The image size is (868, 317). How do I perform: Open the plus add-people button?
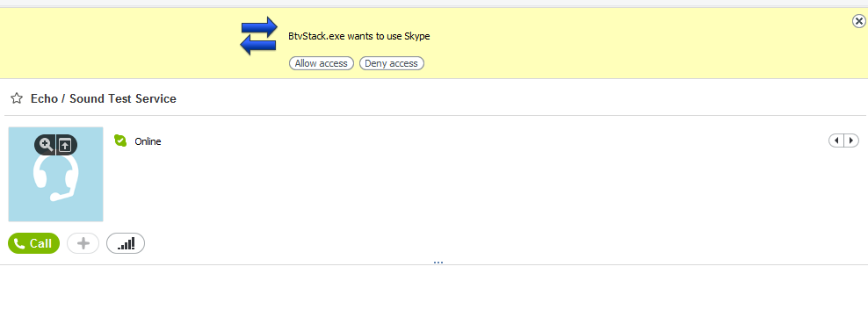tap(83, 243)
